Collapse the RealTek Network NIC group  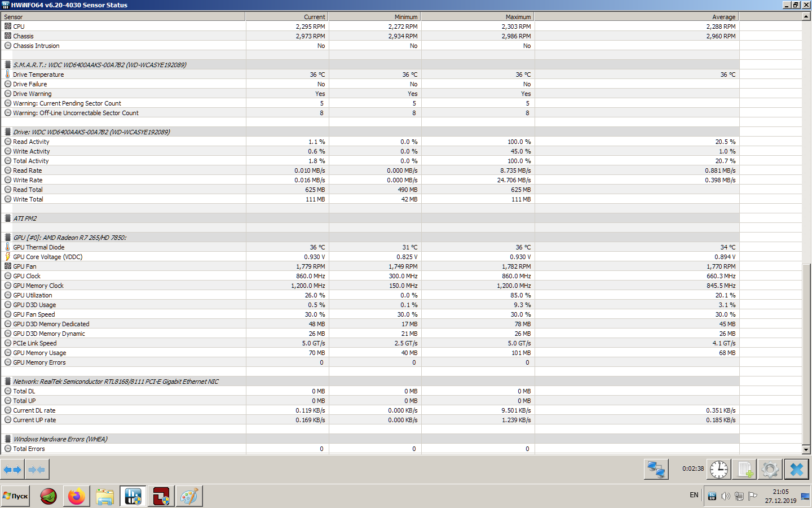point(116,382)
